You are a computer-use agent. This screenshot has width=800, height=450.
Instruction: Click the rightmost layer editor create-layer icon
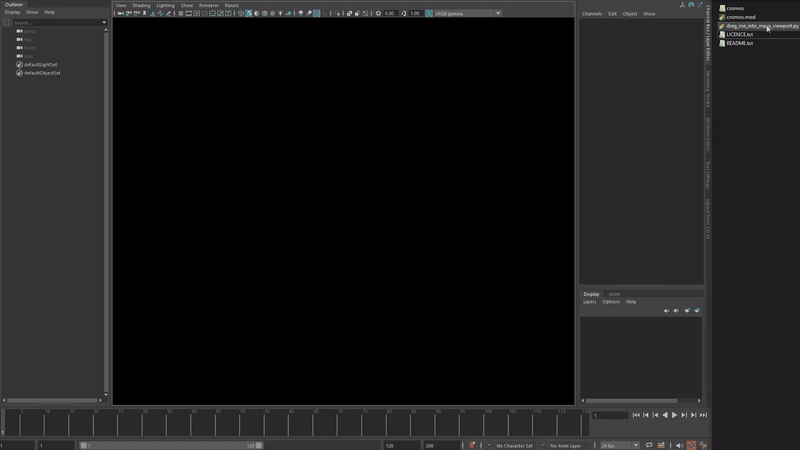pyautogui.click(x=697, y=310)
